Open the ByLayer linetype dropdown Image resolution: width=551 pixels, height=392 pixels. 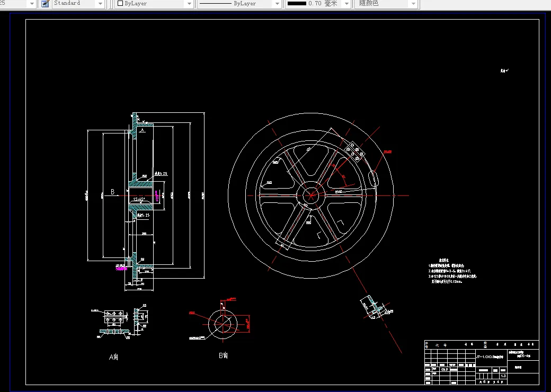(239, 4)
